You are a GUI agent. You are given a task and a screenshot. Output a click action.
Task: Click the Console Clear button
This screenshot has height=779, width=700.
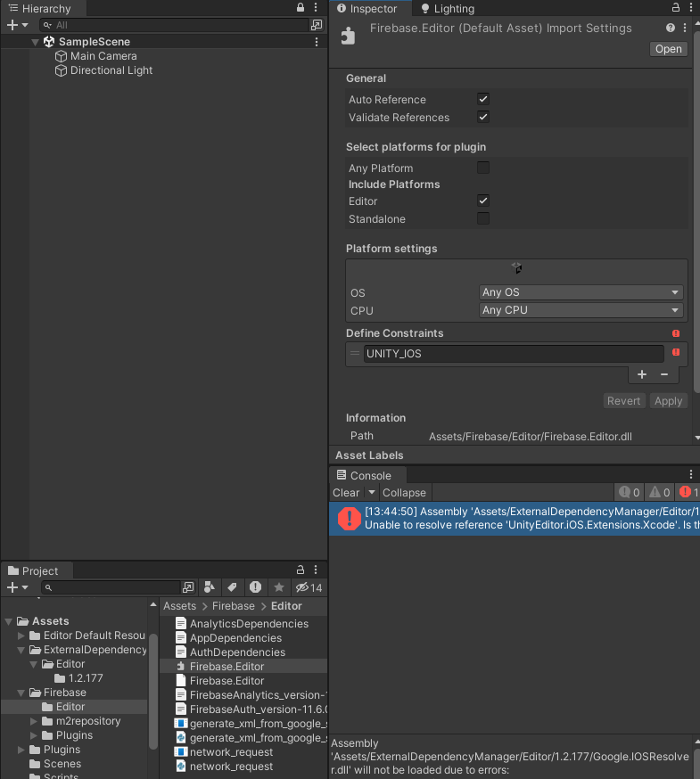346,492
